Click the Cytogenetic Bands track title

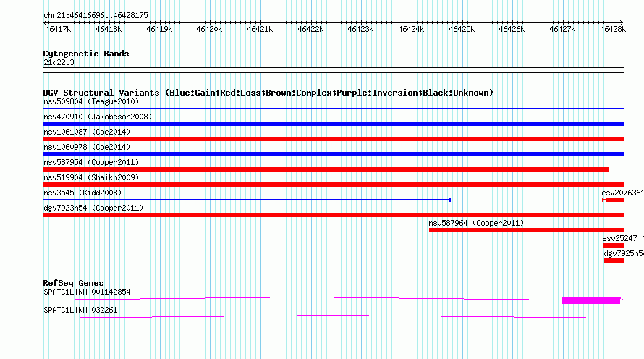tap(86, 54)
